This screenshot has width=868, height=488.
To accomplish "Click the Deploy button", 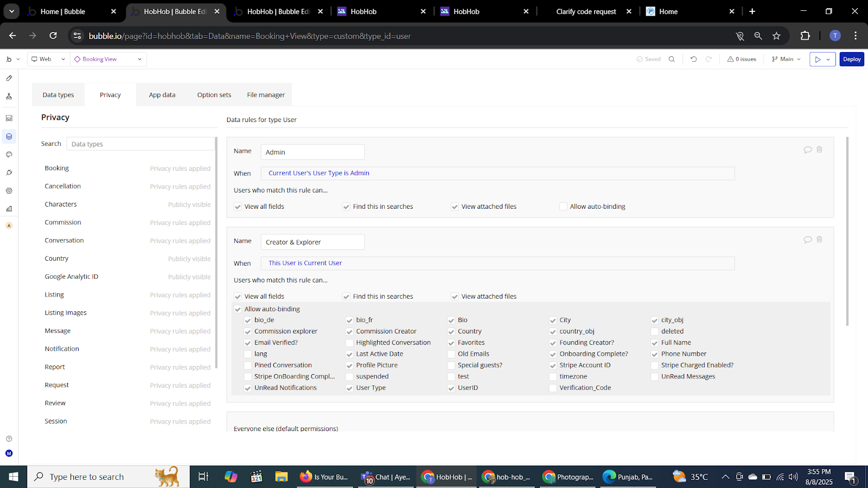I will 852,59.
